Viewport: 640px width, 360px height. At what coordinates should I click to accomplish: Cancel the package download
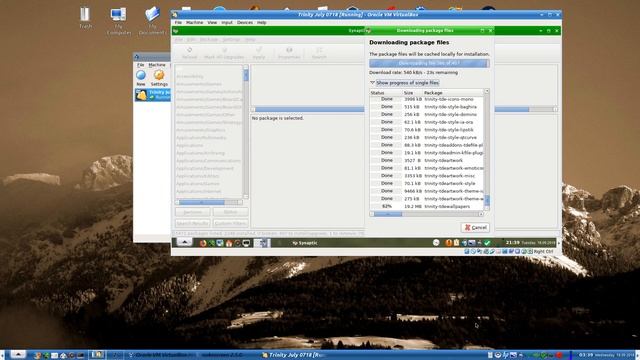(x=475, y=227)
